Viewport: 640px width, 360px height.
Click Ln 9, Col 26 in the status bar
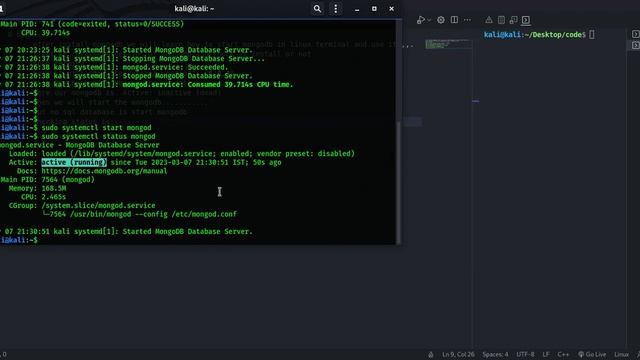[x=458, y=354]
